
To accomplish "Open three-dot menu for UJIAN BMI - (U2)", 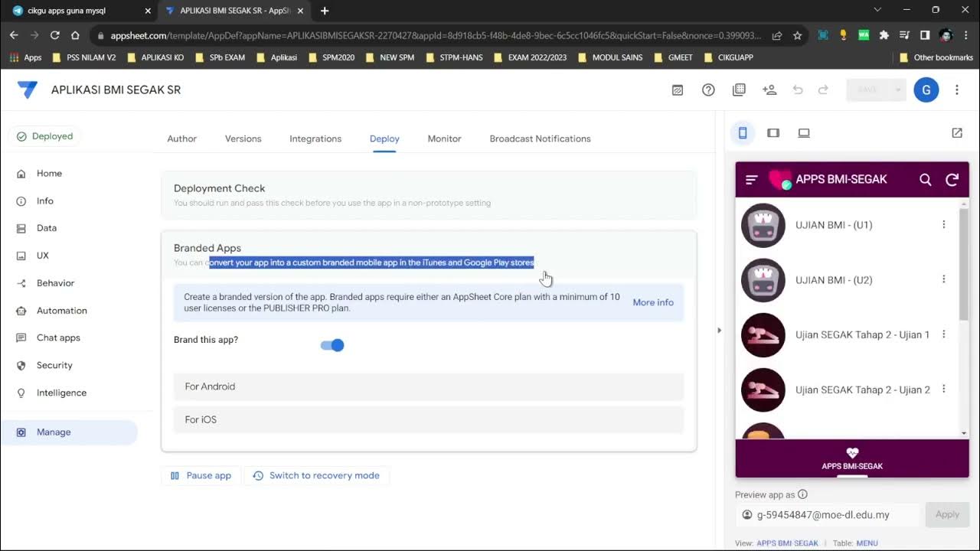I will click(943, 279).
